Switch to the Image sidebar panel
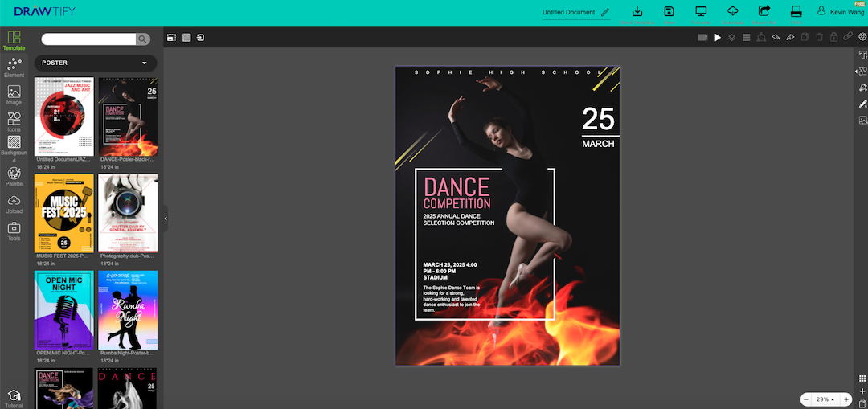The width and height of the screenshot is (868, 409). (x=14, y=95)
